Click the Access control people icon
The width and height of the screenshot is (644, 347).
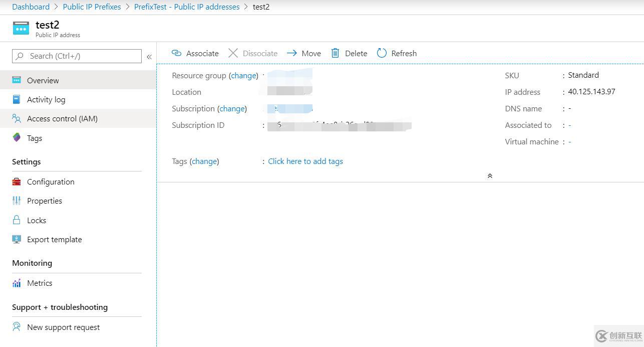coord(17,119)
